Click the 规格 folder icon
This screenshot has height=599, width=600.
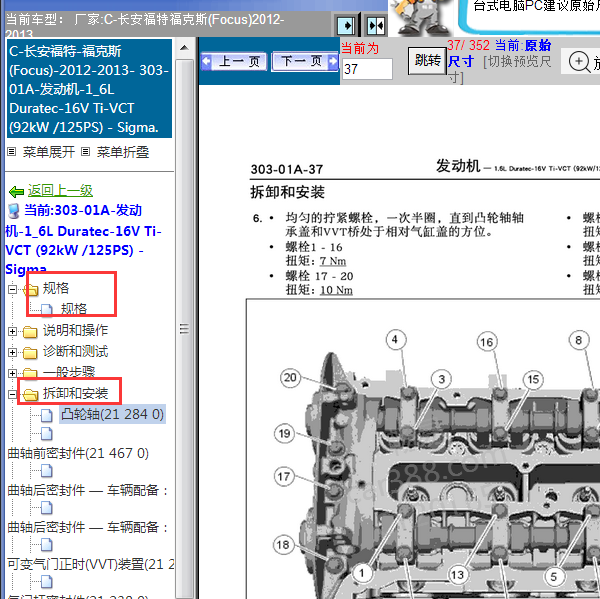pyautogui.click(x=32, y=289)
